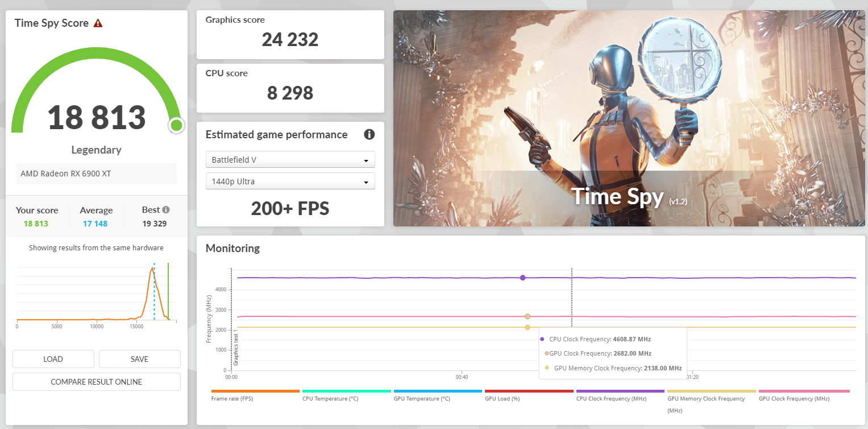Click the 00:40 time axis label

coord(462,377)
